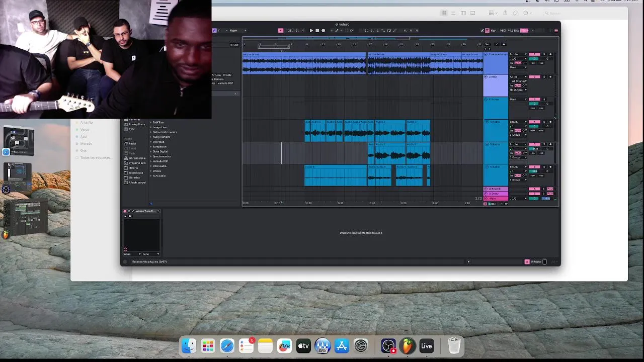
Task: Open Reminders from the Dock
Action: click(x=246, y=346)
